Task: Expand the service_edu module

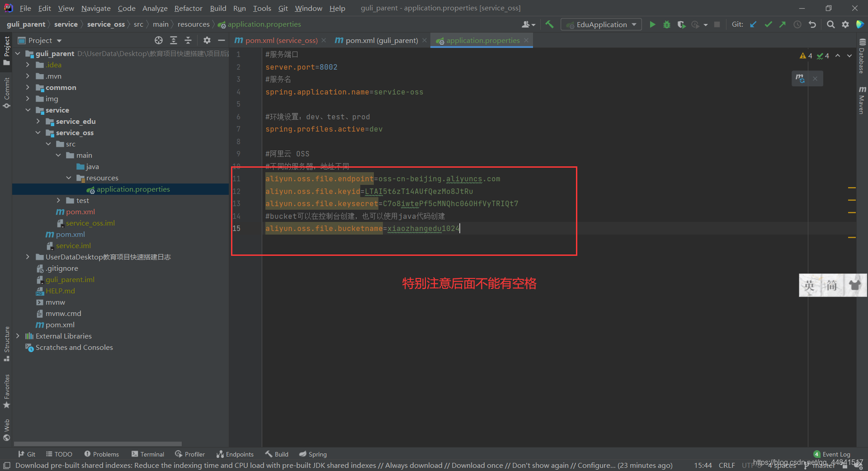Action: [38, 121]
